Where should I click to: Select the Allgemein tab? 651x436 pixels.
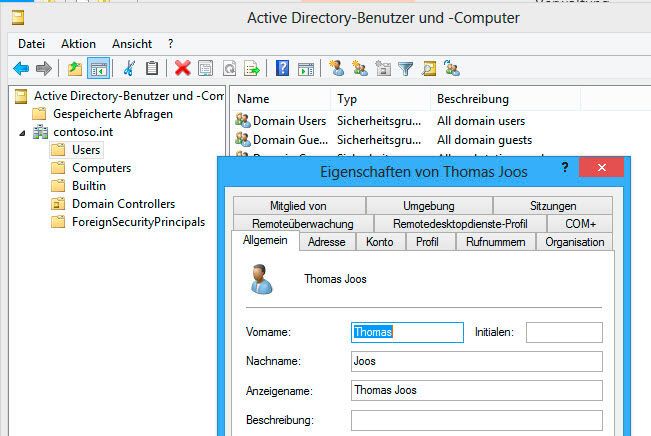[265, 240]
